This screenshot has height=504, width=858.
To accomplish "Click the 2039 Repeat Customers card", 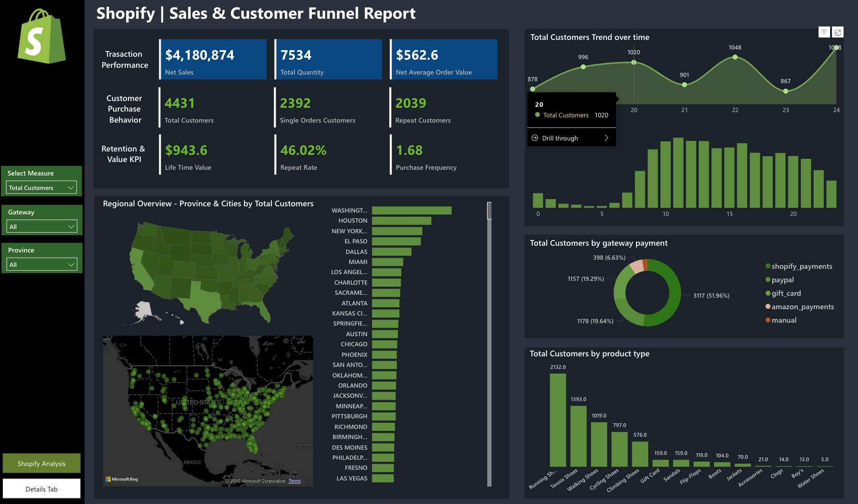I will tap(444, 107).
